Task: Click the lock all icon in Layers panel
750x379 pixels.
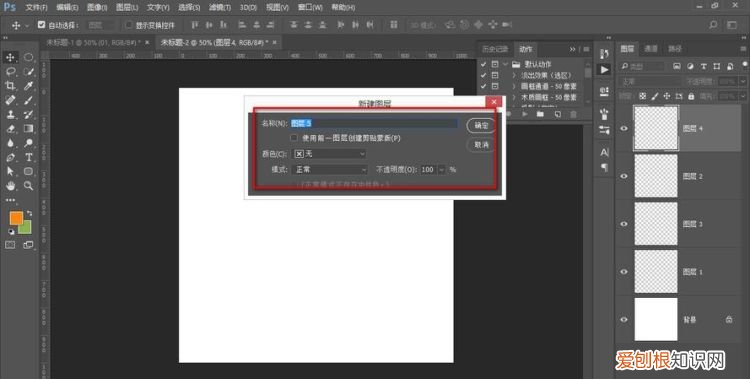Action: 691,96
